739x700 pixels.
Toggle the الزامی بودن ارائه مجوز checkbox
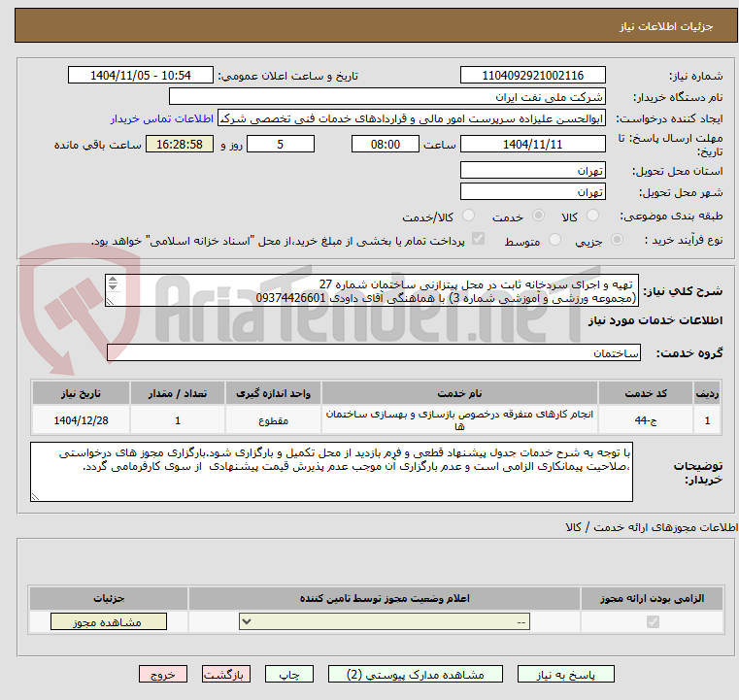(x=653, y=621)
